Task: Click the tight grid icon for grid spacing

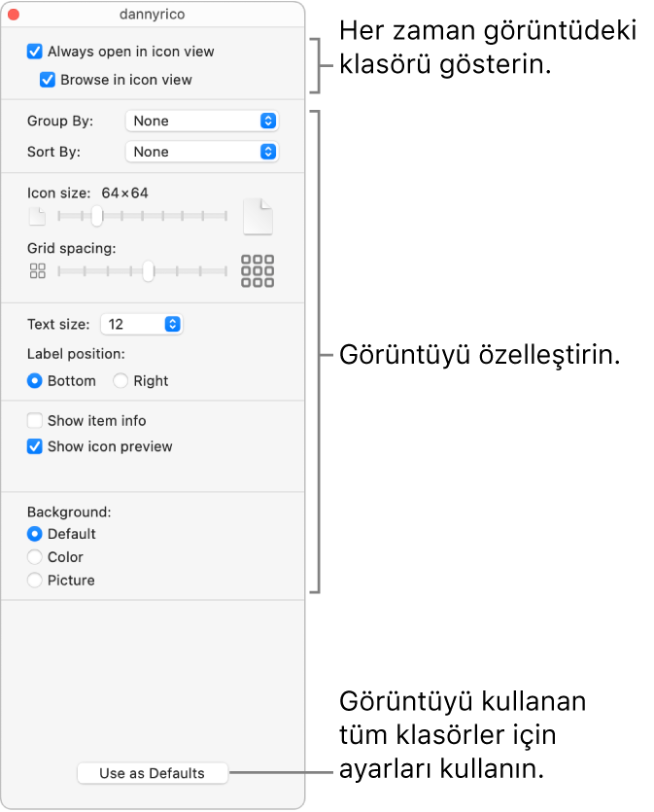Action: (x=37, y=271)
